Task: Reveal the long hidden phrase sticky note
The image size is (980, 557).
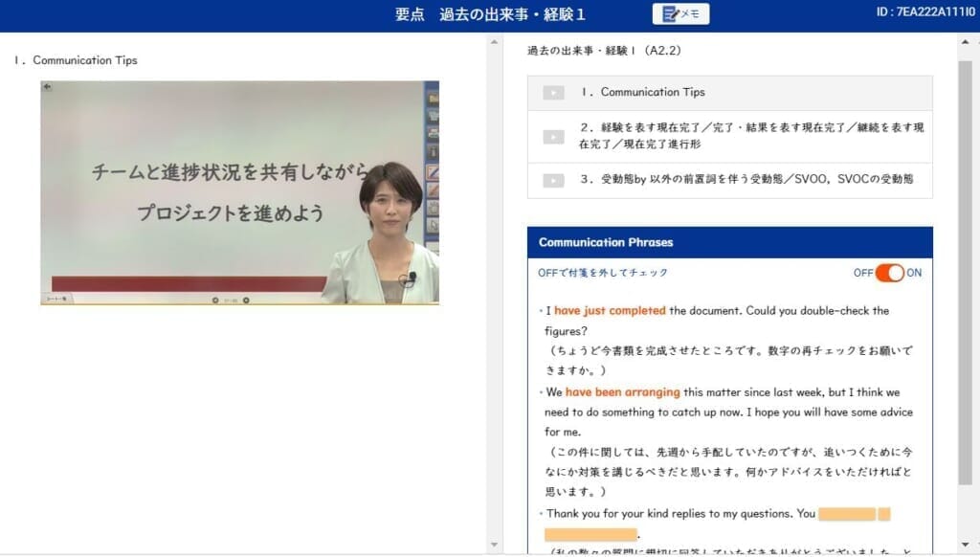Action: click(x=590, y=534)
